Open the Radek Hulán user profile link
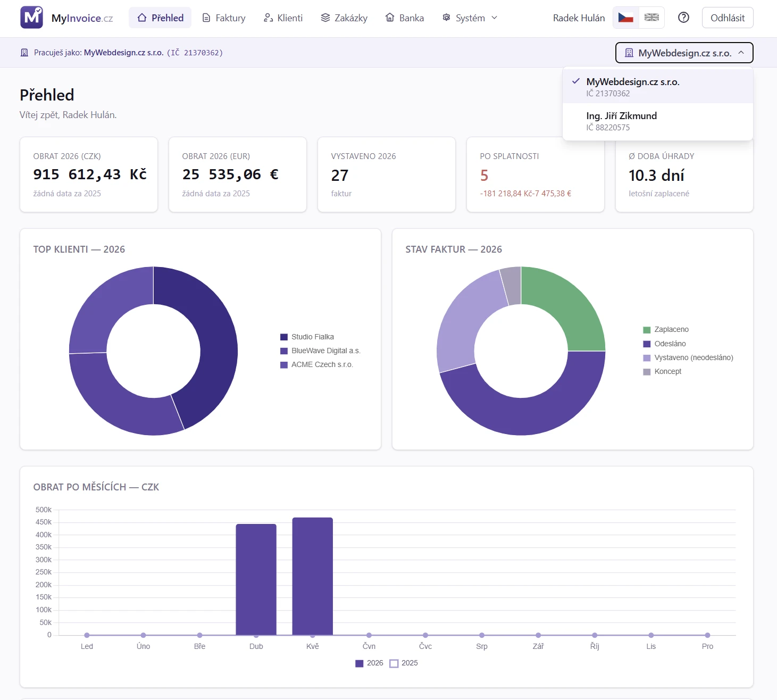Viewport: 777px width, 700px height. pos(579,18)
